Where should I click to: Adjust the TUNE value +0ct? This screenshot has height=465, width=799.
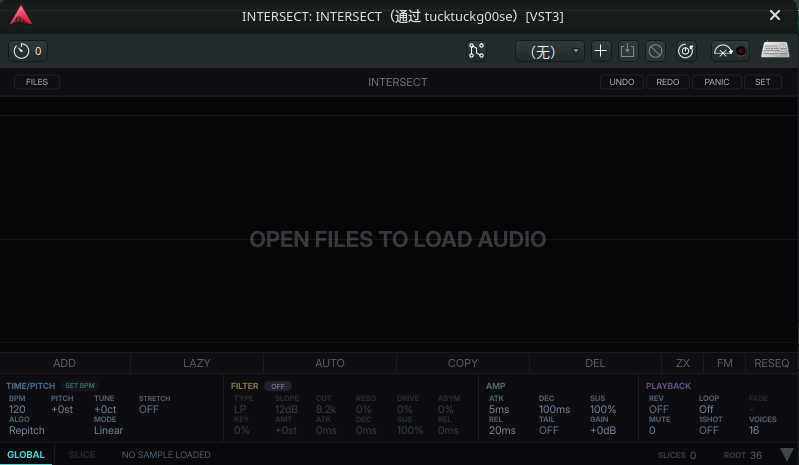click(x=105, y=409)
